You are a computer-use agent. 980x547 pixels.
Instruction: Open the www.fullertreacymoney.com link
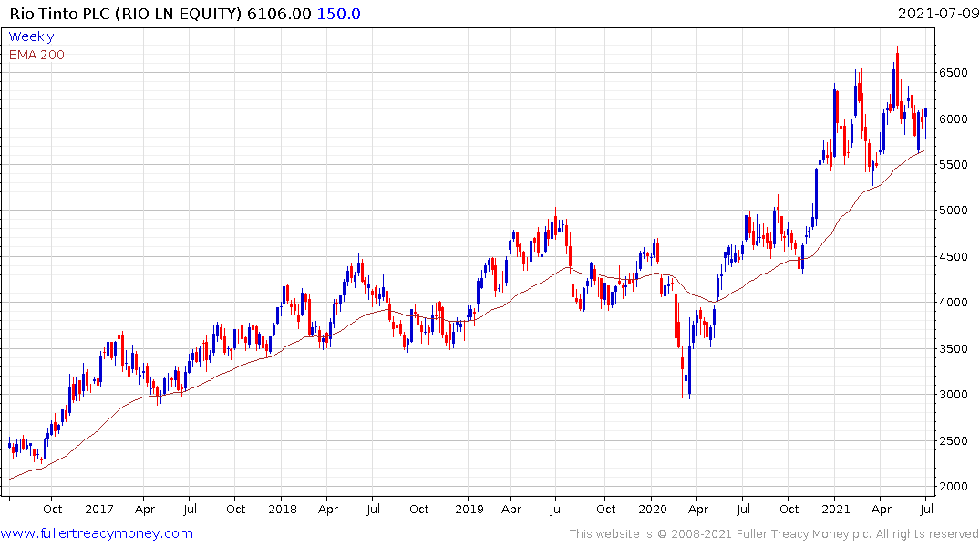point(97,533)
